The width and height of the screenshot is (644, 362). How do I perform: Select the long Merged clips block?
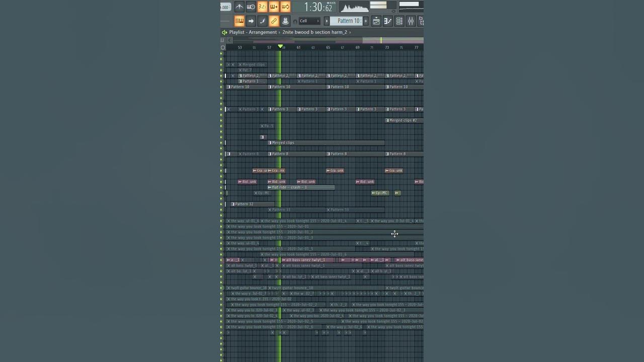(326, 143)
